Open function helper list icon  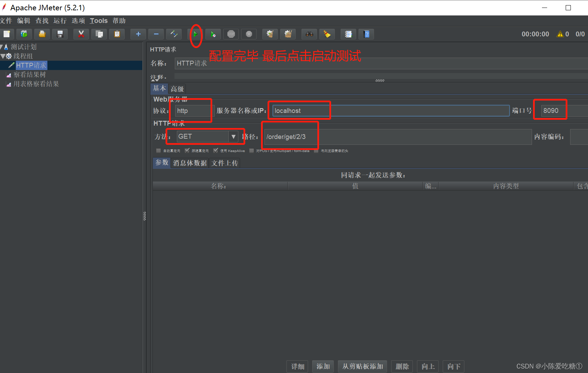tap(348, 34)
